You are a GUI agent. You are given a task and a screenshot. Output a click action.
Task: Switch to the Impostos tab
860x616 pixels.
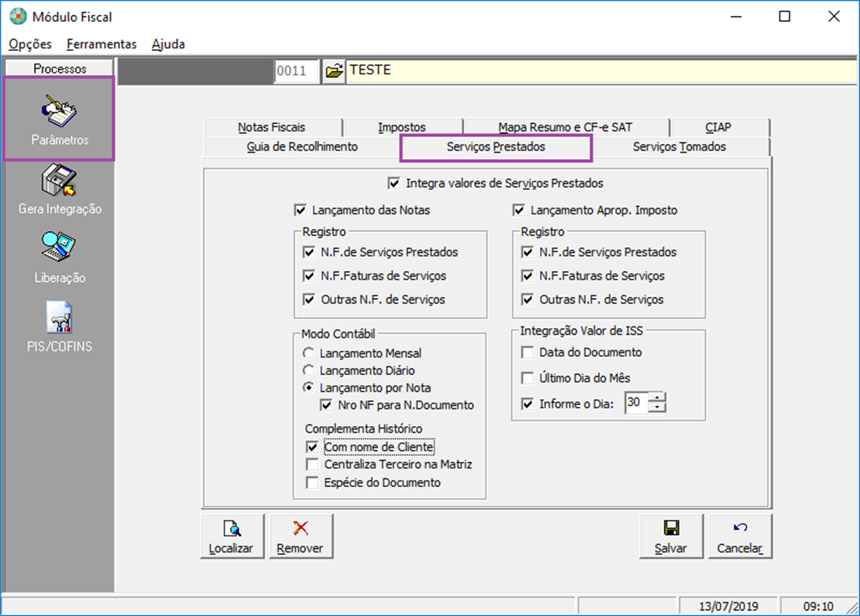click(402, 127)
